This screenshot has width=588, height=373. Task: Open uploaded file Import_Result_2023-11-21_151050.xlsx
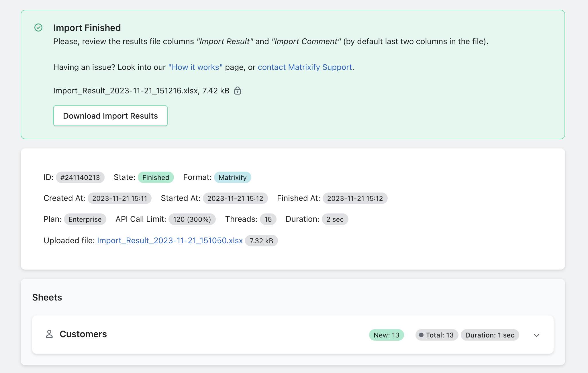(x=170, y=240)
